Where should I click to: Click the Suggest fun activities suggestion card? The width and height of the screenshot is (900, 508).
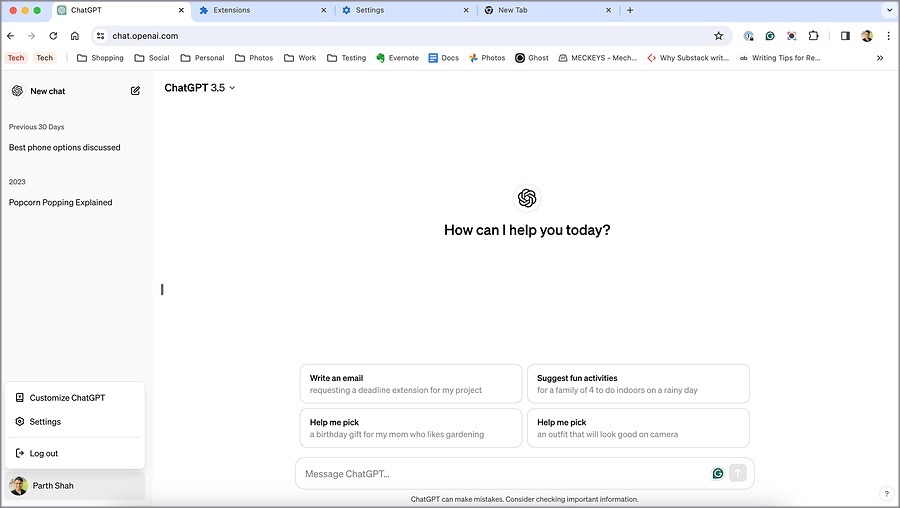[638, 384]
